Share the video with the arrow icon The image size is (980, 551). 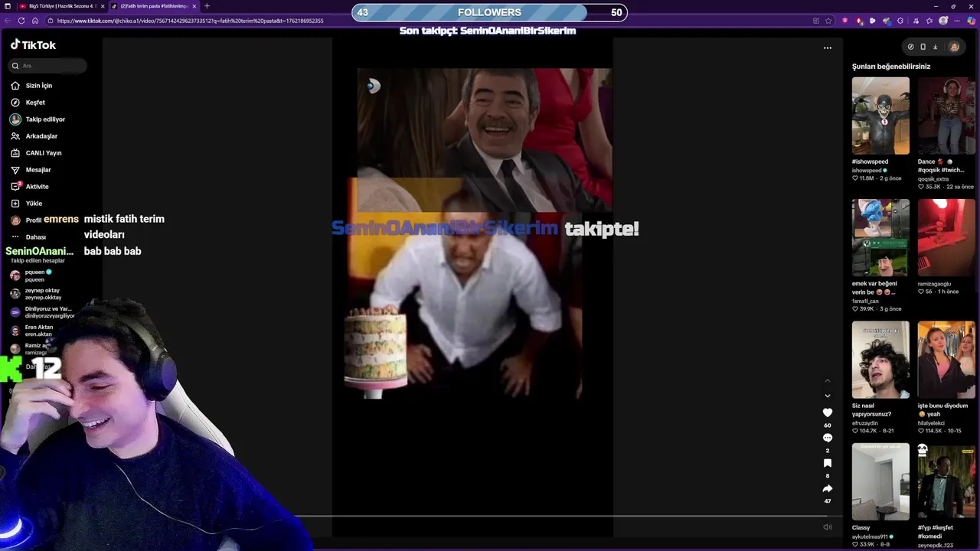coord(827,489)
